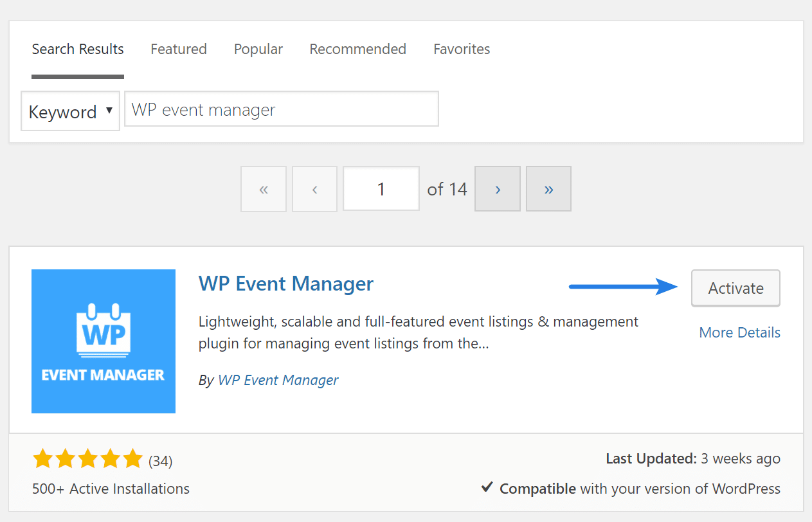The image size is (812, 522).
Task: Click the rating count (34)
Action: [161, 461]
